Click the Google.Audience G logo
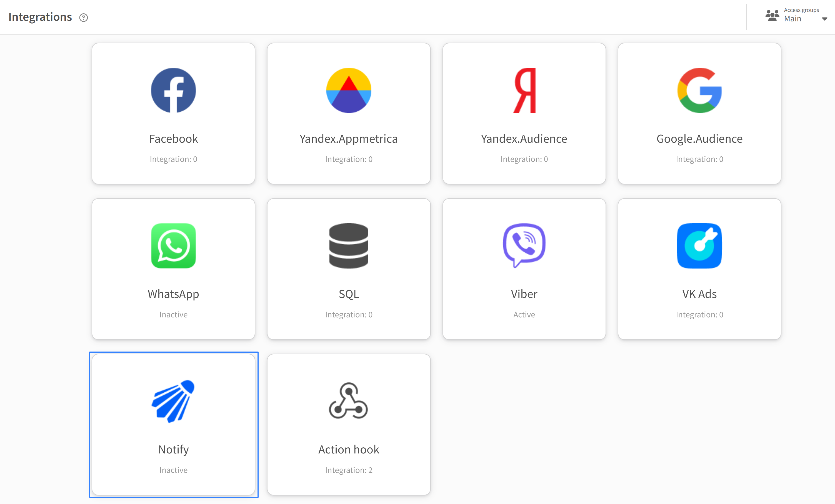The width and height of the screenshot is (835, 504). [699, 91]
